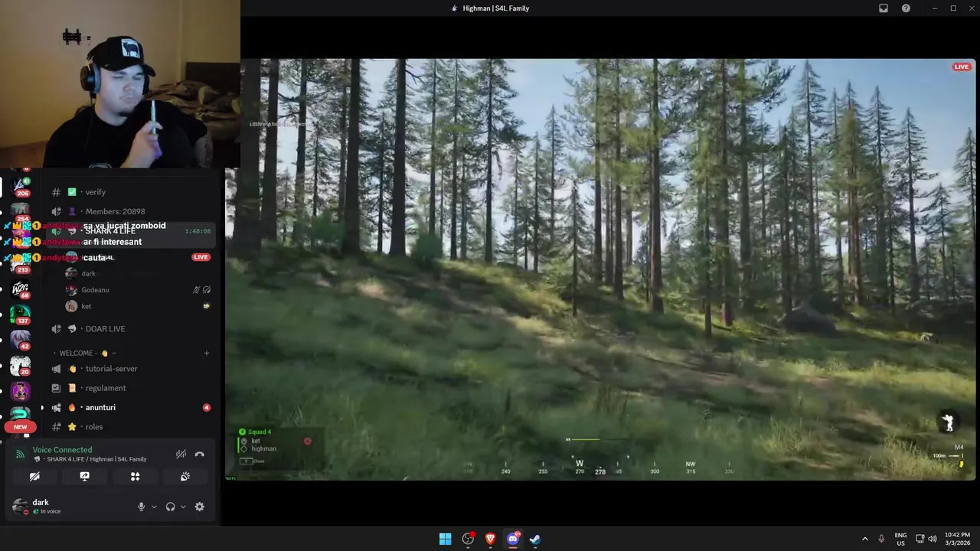Image resolution: width=980 pixels, height=551 pixels.
Task: Open the soundboard button
Action: point(185,476)
